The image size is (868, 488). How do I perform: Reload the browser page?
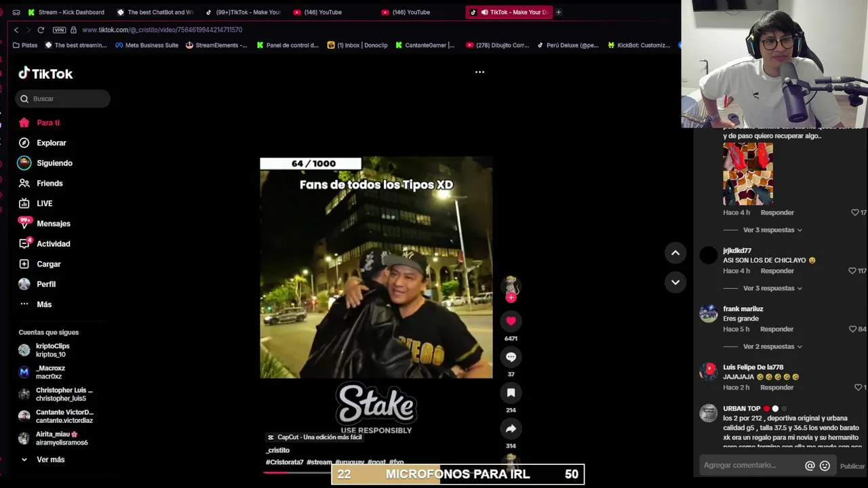pyautogui.click(x=41, y=30)
